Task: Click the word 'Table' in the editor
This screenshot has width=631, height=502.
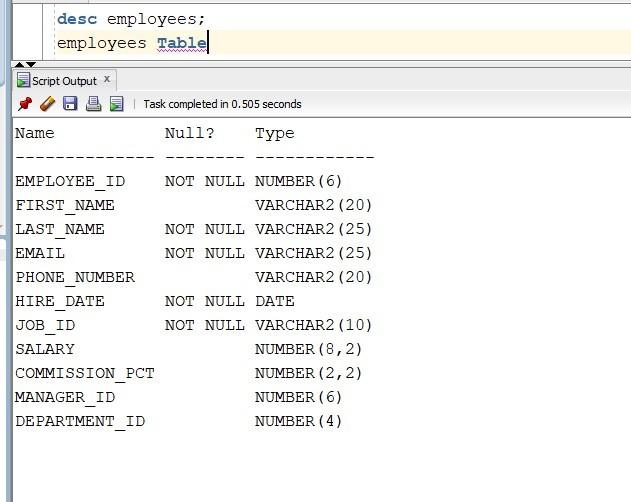Action: pos(182,43)
